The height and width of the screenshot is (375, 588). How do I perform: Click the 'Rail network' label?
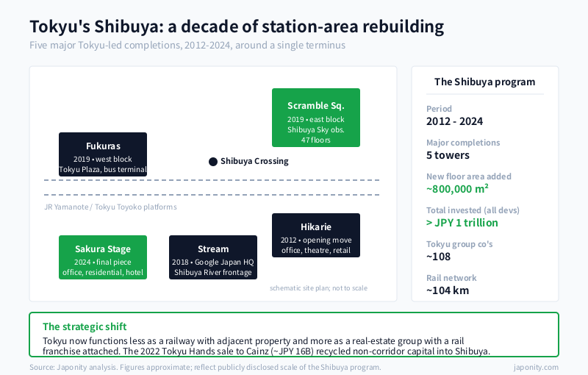tap(451, 278)
